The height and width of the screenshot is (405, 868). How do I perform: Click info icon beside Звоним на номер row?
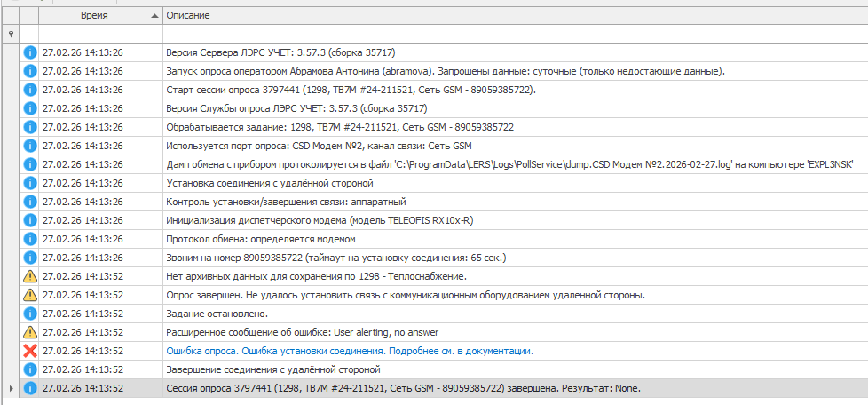click(x=29, y=258)
